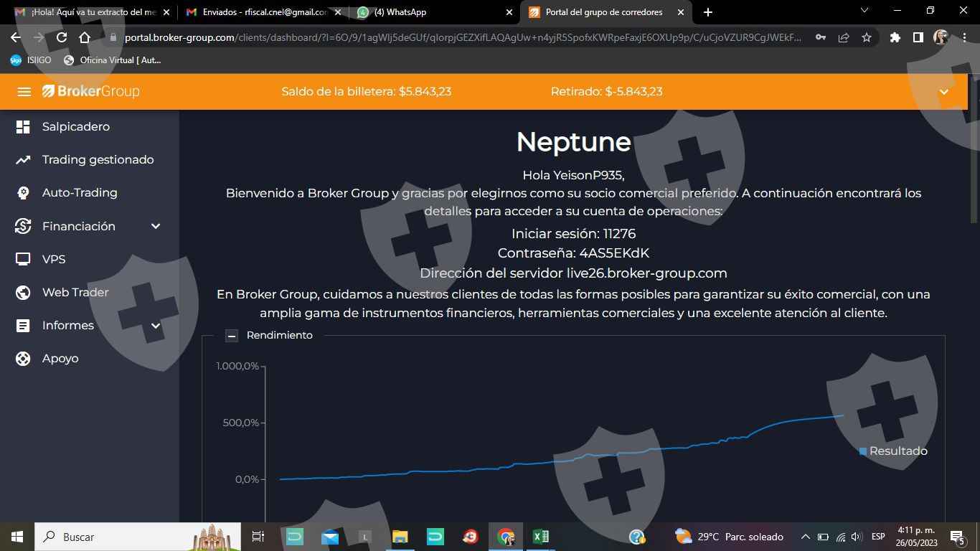Expand the Financiación submenu
Image resolution: width=980 pixels, height=551 pixels.
pos(156,226)
